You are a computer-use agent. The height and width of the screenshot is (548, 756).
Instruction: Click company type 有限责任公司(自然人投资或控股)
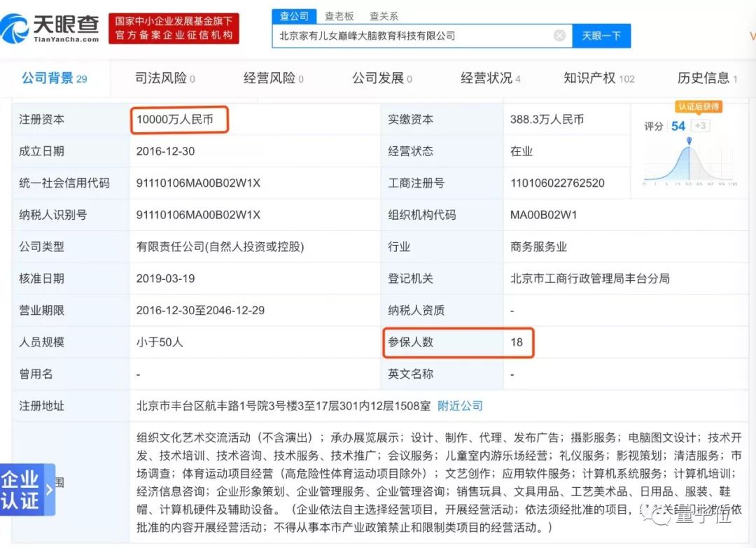click(x=220, y=247)
